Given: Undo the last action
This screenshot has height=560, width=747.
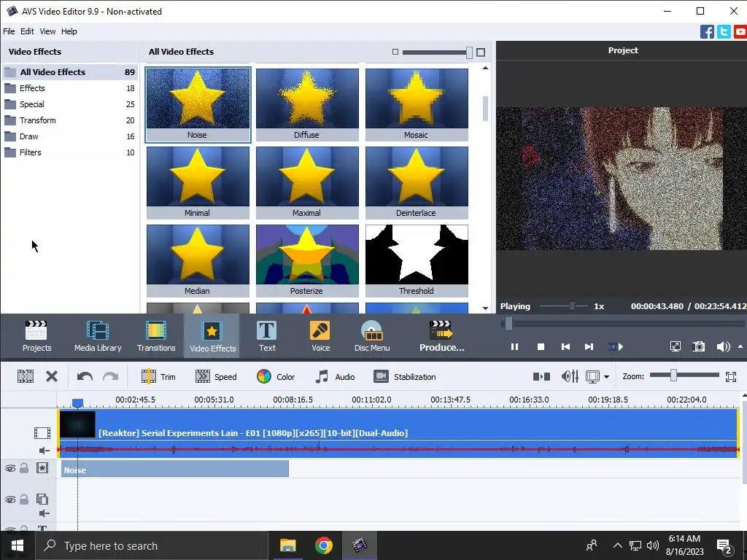Looking at the screenshot, I should coord(85,377).
